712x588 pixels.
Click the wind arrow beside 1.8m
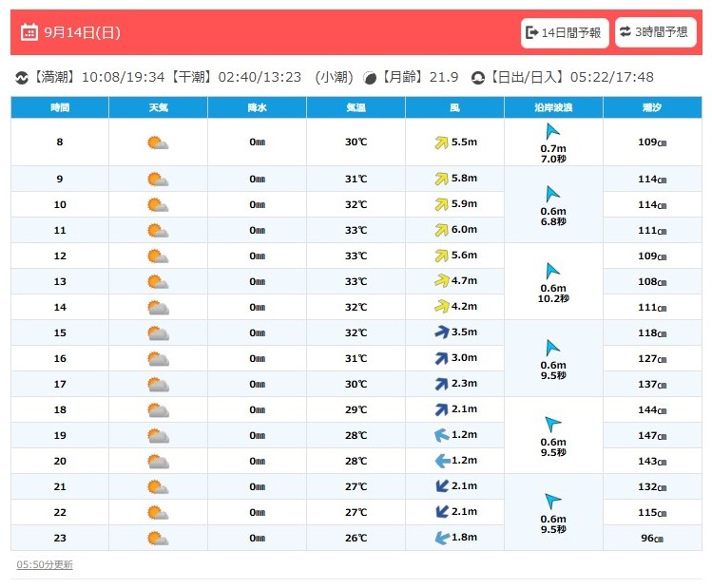click(x=442, y=538)
